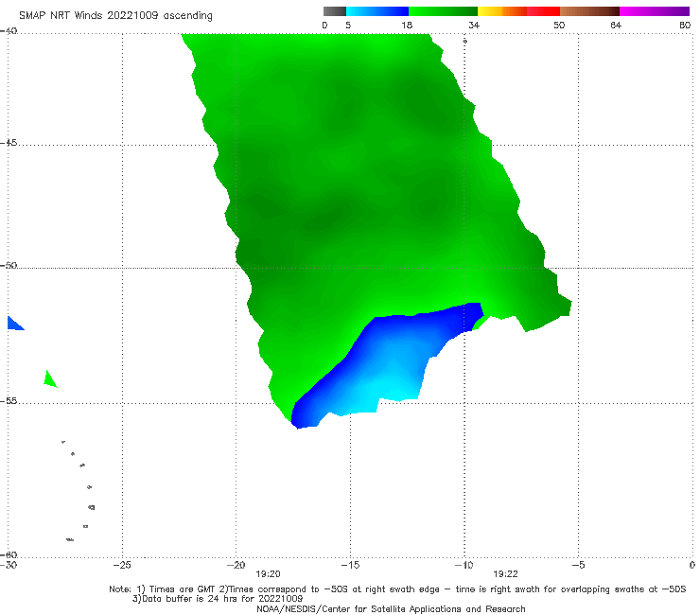Select the yellow-to-red 34-50 colorbar segment
700x615 pixels.
click(518, 11)
